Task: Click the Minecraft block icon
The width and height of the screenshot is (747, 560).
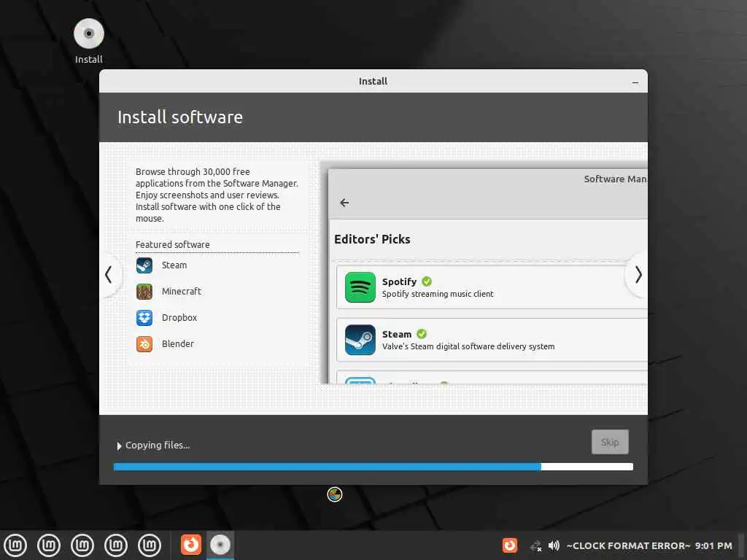Action: tap(144, 292)
